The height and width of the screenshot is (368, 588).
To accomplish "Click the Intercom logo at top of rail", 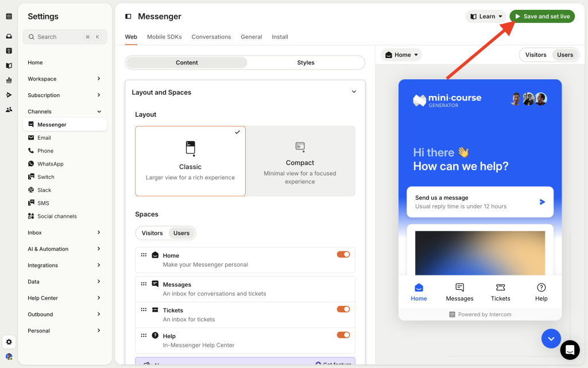I will pyautogui.click(x=9, y=16).
